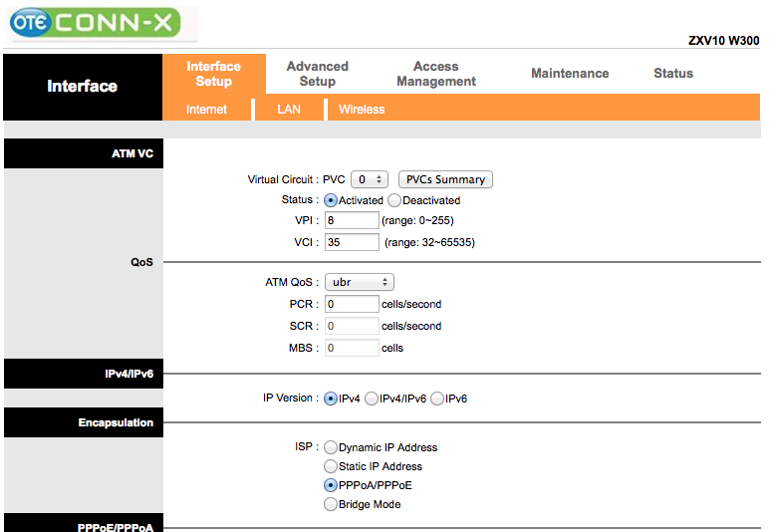Click the MBS input field
Screen dimensions: 772x532
[x=352, y=348]
